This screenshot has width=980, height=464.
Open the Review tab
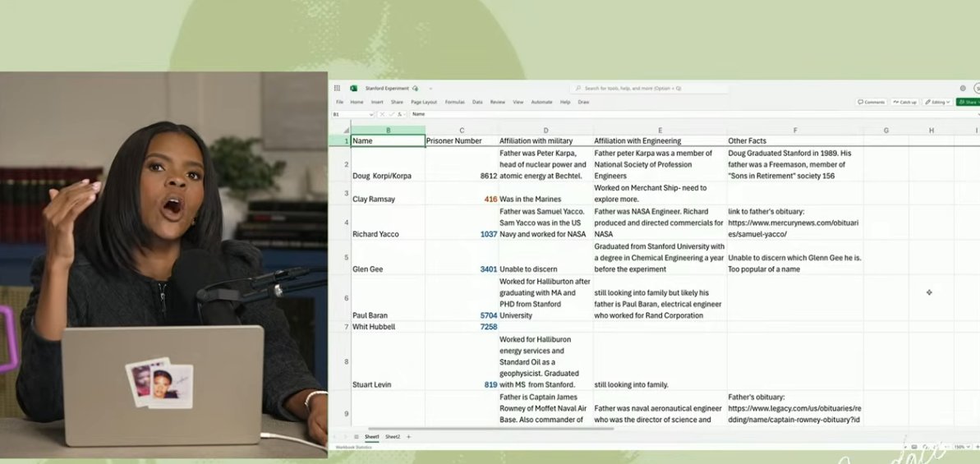click(x=498, y=102)
